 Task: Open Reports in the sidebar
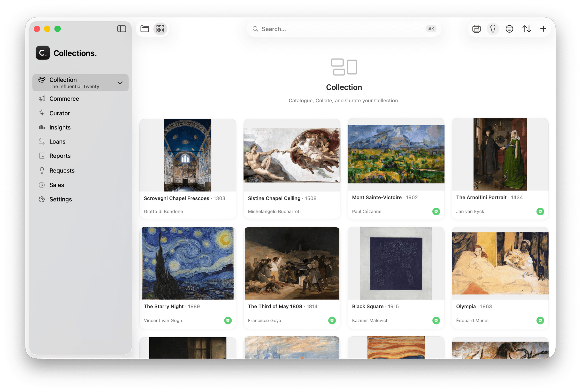pyautogui.click(x=81, y=156)
